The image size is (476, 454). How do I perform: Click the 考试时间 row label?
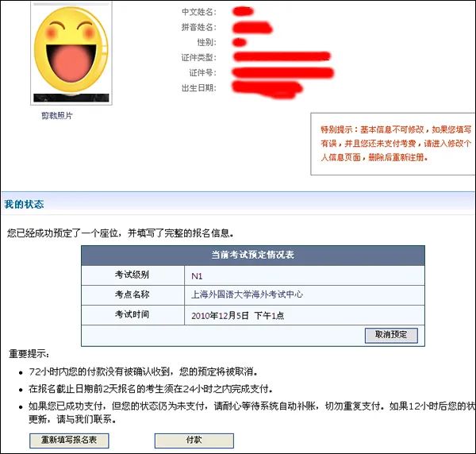132,314
